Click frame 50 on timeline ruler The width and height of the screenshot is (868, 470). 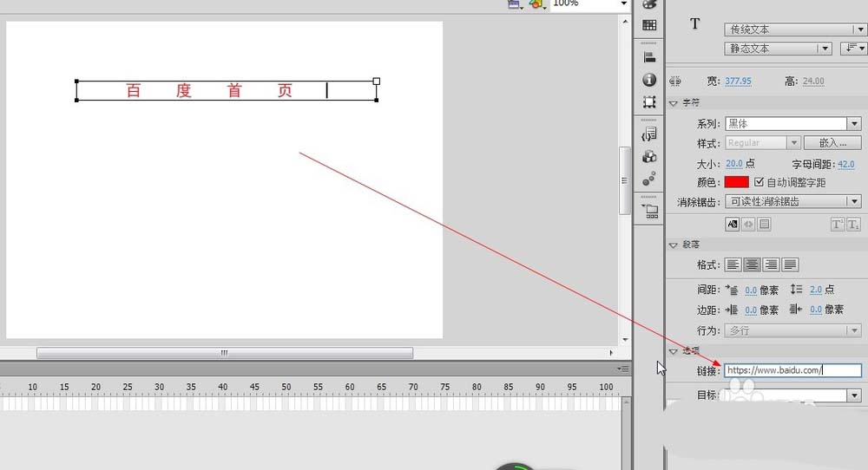pyautogui.click(x=286, y=387)
